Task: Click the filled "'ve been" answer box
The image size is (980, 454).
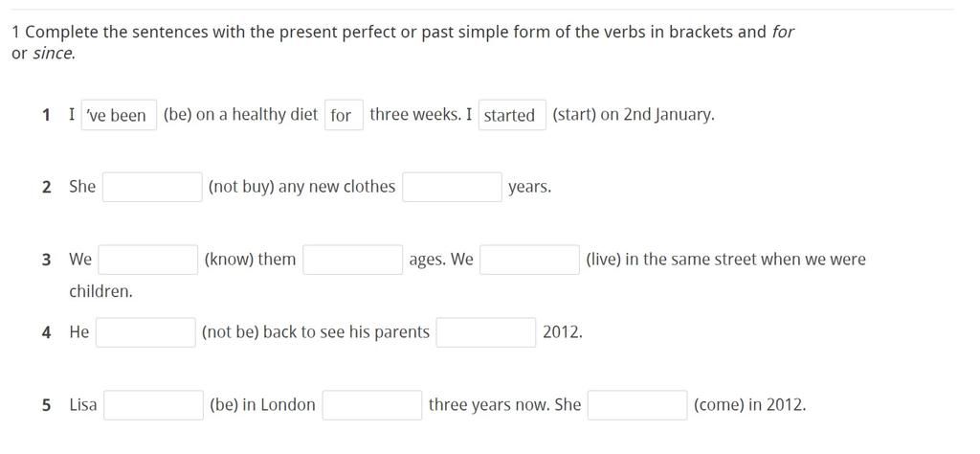Action: 119,115
